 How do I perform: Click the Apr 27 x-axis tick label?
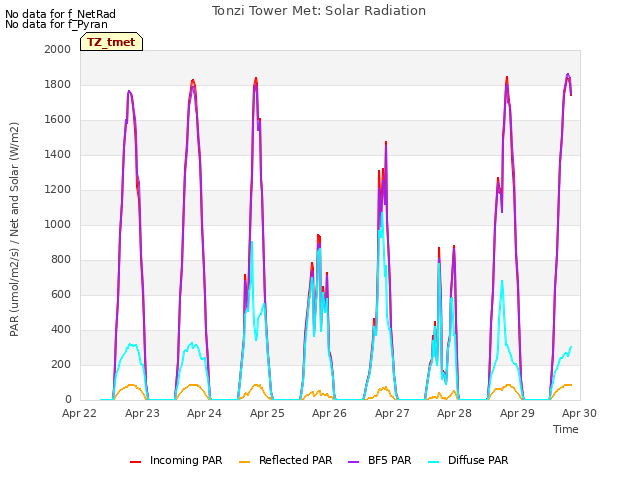[x=392, y=413]
